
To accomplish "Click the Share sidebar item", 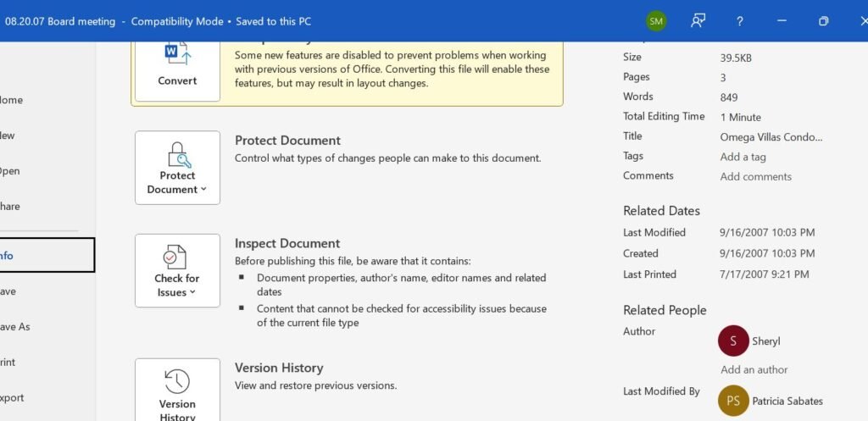I will click(x=10, y=207).
